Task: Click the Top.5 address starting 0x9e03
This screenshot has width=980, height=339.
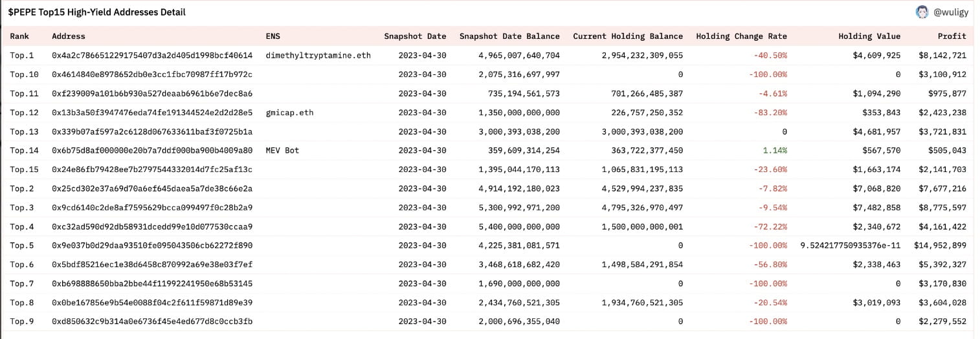Action: tap(152, 246)
